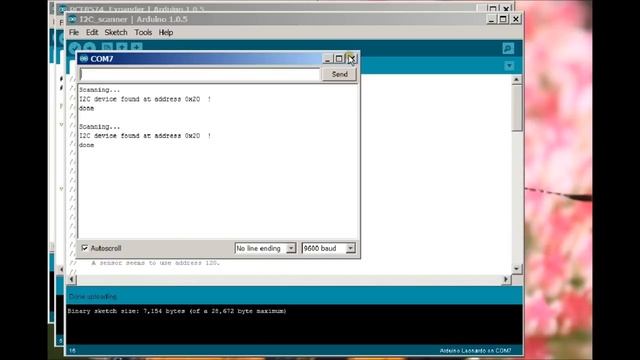The height and width of the screenshot is (360, 640).
Task: Click the last 'done' line in COM7 output
Action: coord(87,145)
